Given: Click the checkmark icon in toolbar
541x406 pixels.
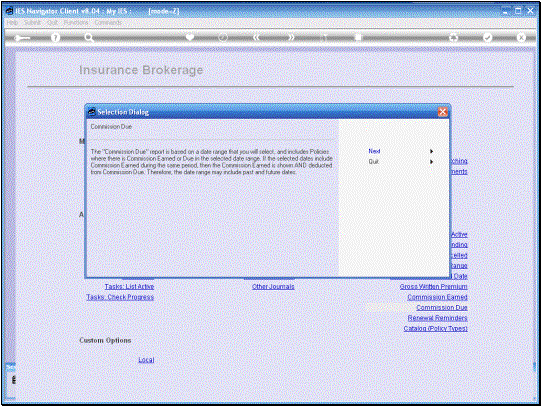Looking at the screenshot, I should [x=487, y=37].
